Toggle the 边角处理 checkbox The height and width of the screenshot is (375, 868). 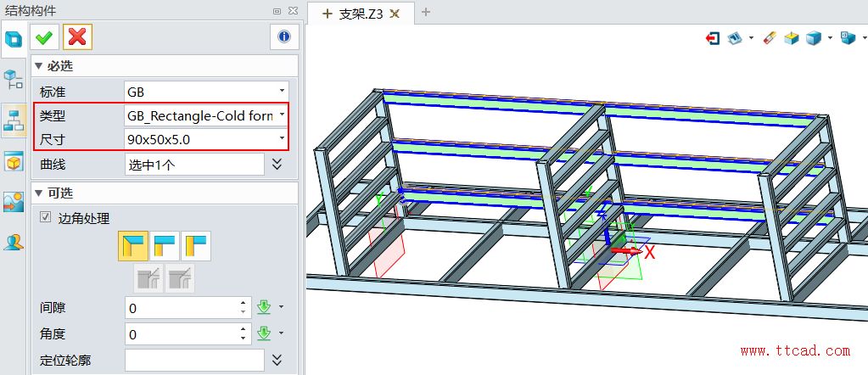[45, 218]
